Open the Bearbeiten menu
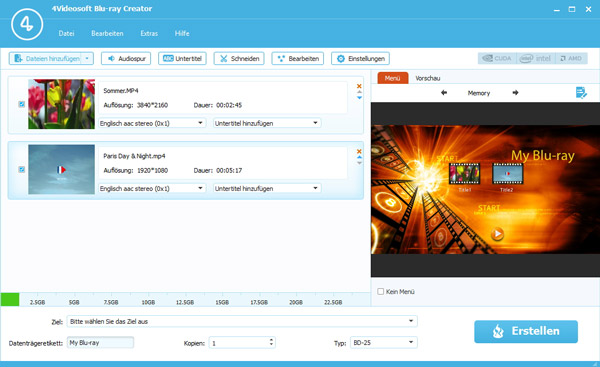The image size is (600, 367). 107,33
